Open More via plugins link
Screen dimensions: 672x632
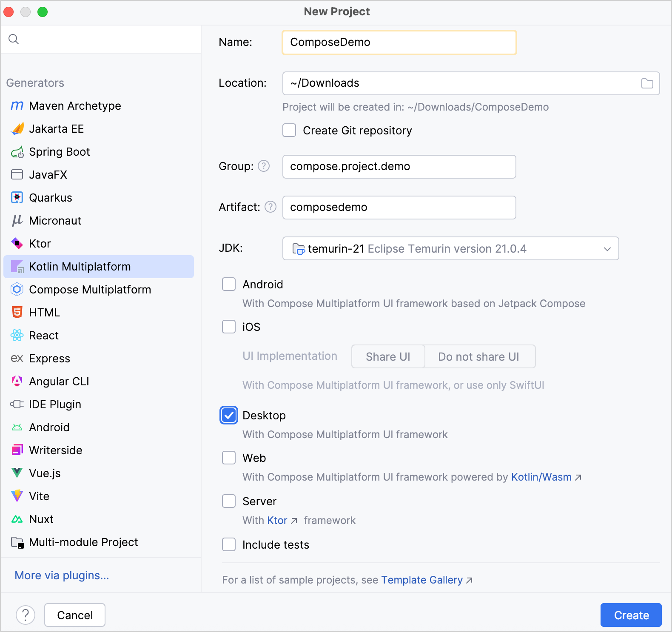(x=62, y=575)
